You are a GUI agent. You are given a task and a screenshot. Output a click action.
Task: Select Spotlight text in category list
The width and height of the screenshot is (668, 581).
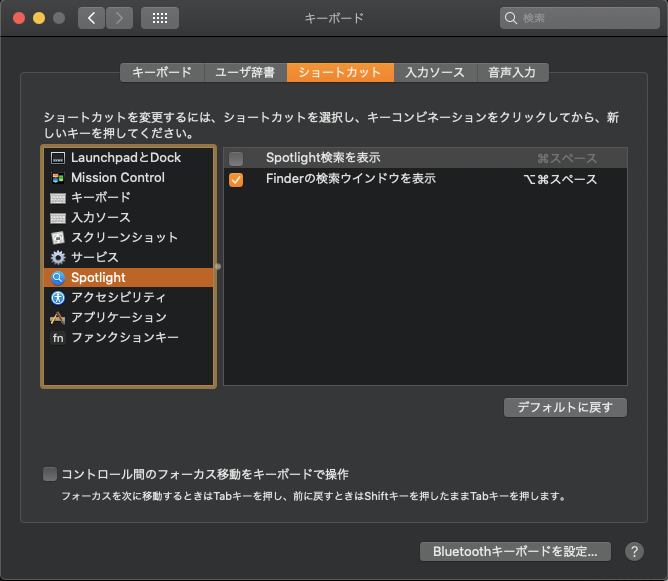(98, 278)
